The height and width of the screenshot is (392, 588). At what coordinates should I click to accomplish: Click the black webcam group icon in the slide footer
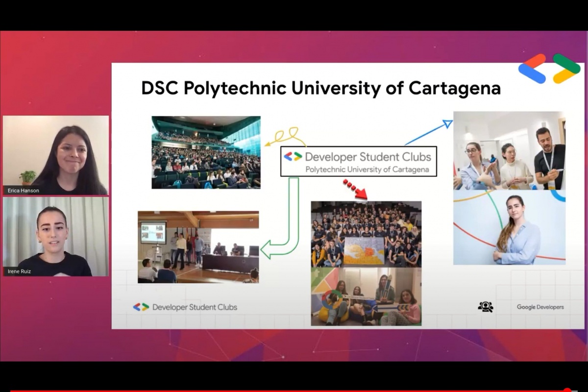(x=486, y=307)
